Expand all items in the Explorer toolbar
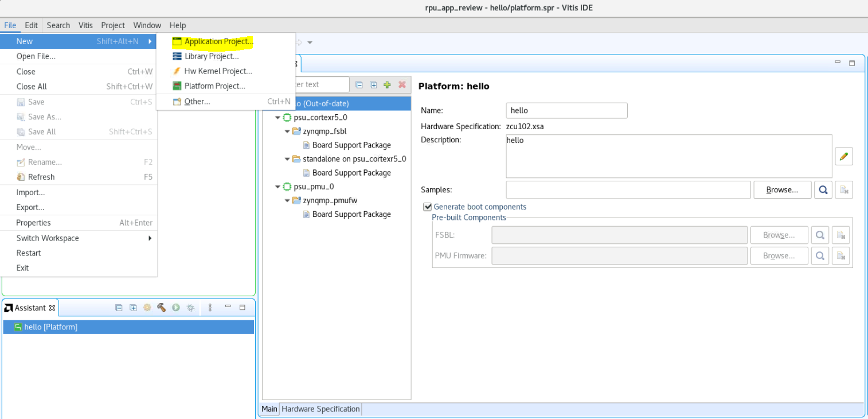 coord(373,84)
